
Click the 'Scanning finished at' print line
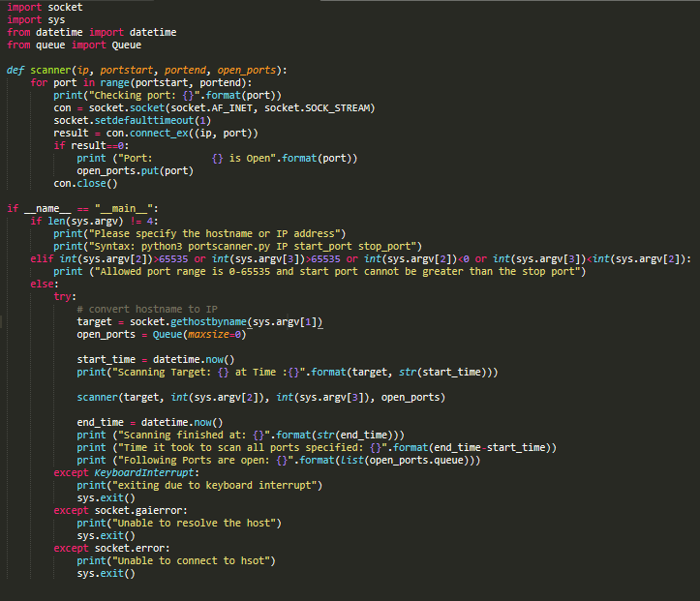pos(241,435)
